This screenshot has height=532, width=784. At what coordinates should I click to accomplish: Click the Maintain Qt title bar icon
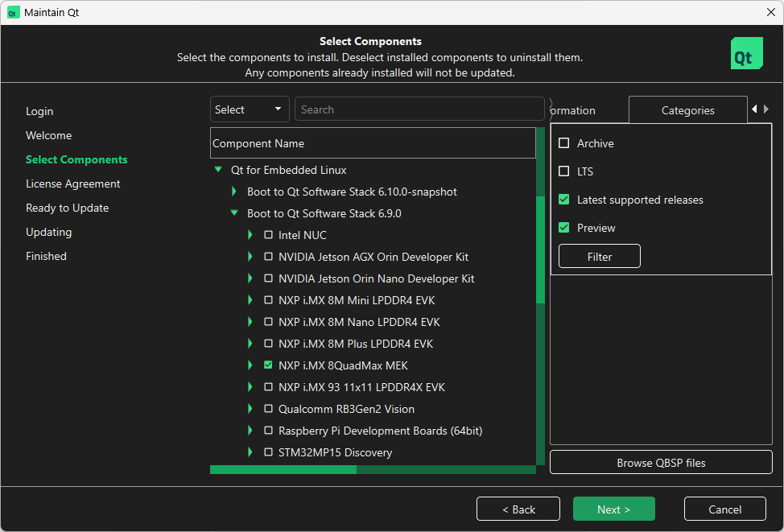point(13,13)
